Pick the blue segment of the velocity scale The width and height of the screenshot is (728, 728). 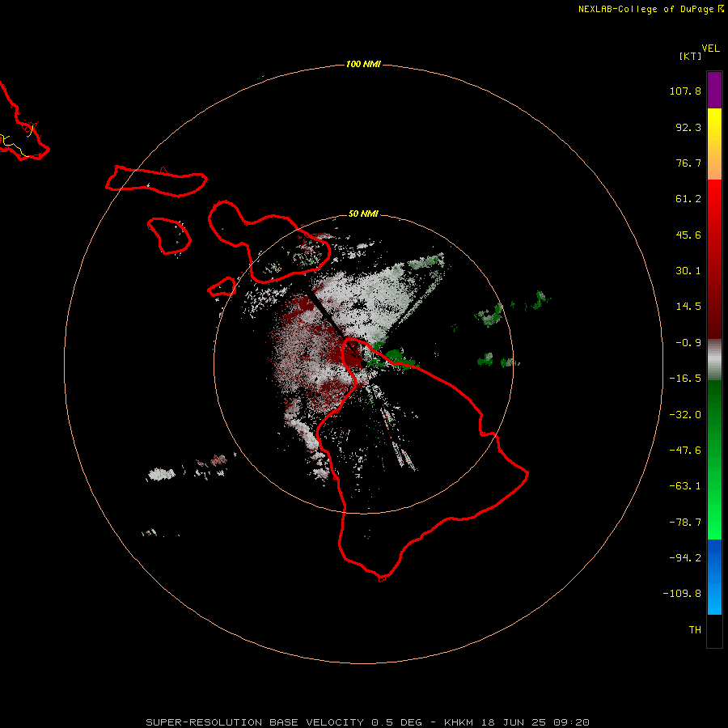(714, 577)
